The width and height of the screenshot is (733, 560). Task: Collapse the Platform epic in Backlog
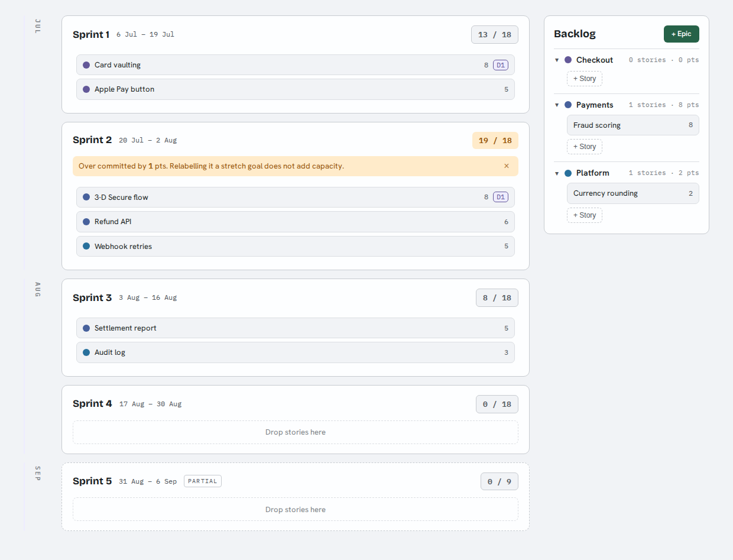click(x=557, y=173)
